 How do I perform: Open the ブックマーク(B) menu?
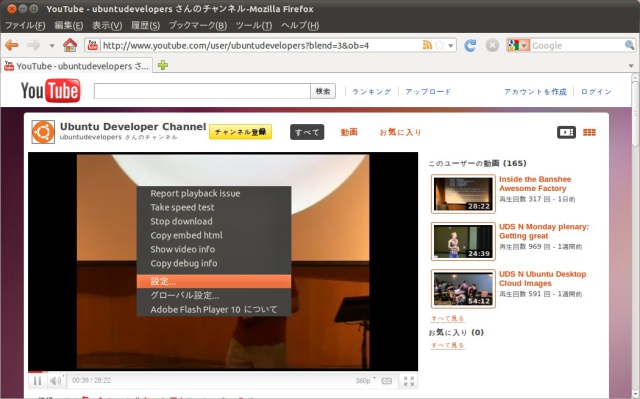(198, 25)
